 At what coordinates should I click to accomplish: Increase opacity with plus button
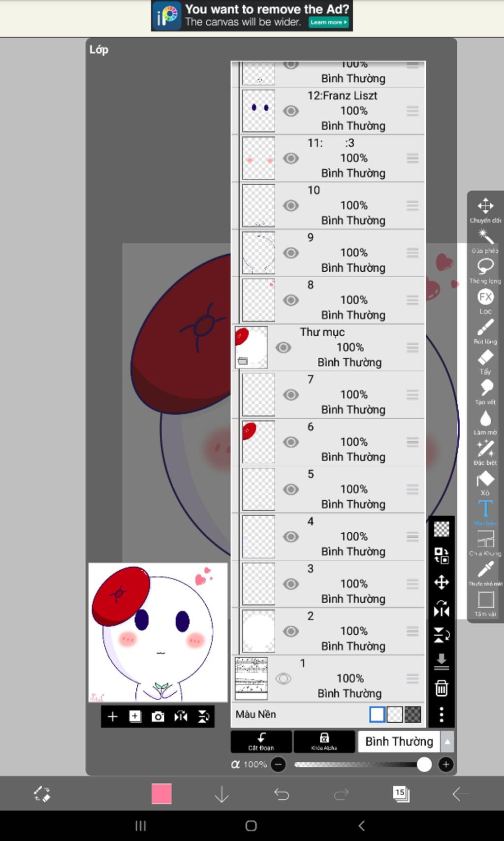coord(446,764)
